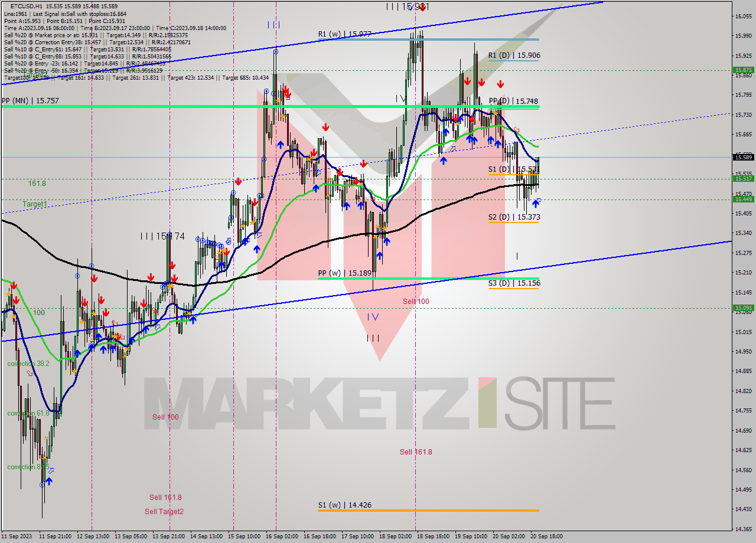The image size is (756, 543).
Task: Select the 'correction 38.2' label
Action: [28, 364]
